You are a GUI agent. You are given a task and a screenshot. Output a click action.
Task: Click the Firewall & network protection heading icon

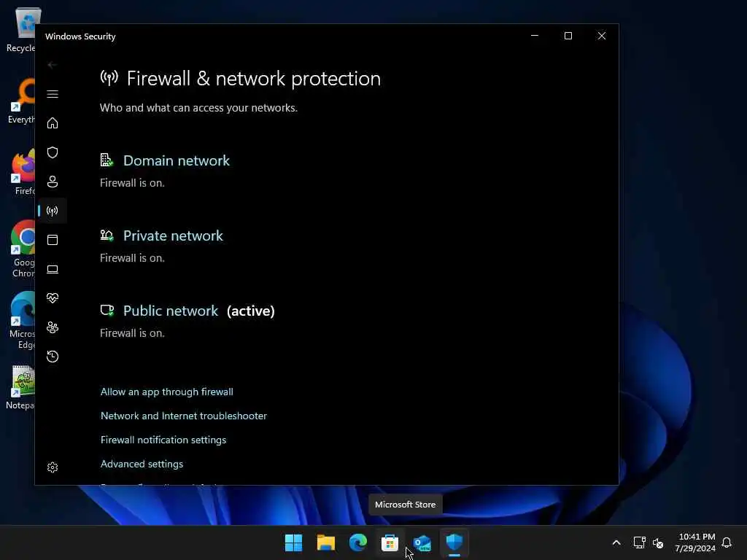(x=109, y=77)
